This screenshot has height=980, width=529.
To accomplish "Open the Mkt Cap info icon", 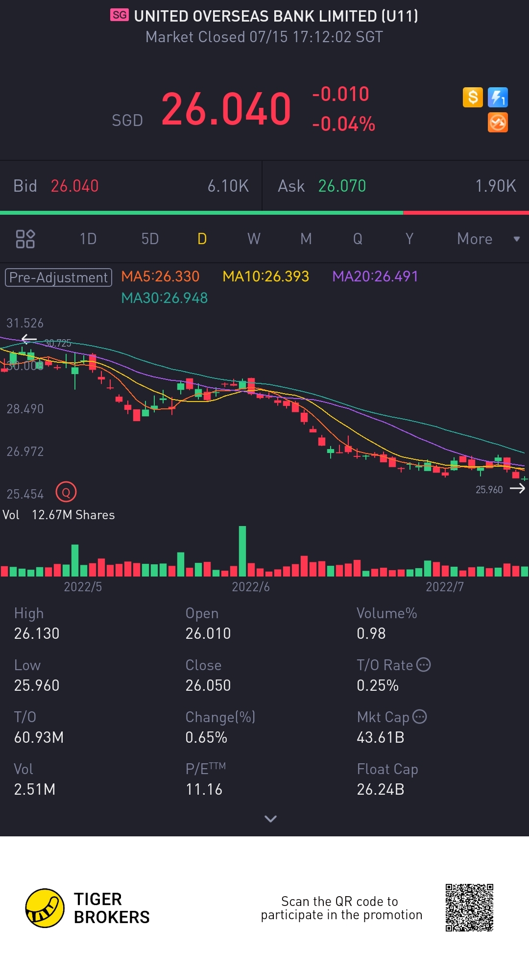I will [x=420, y=717].
